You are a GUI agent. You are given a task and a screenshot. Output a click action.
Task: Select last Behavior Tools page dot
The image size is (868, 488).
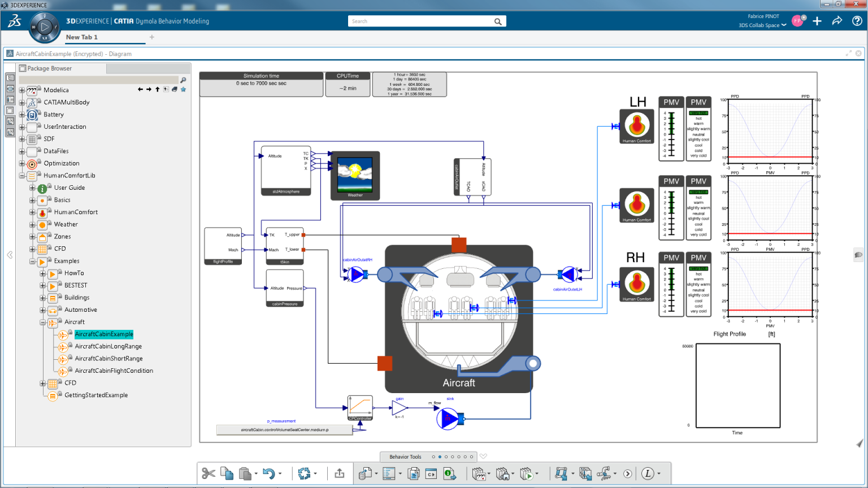click(x=471, y=457)
